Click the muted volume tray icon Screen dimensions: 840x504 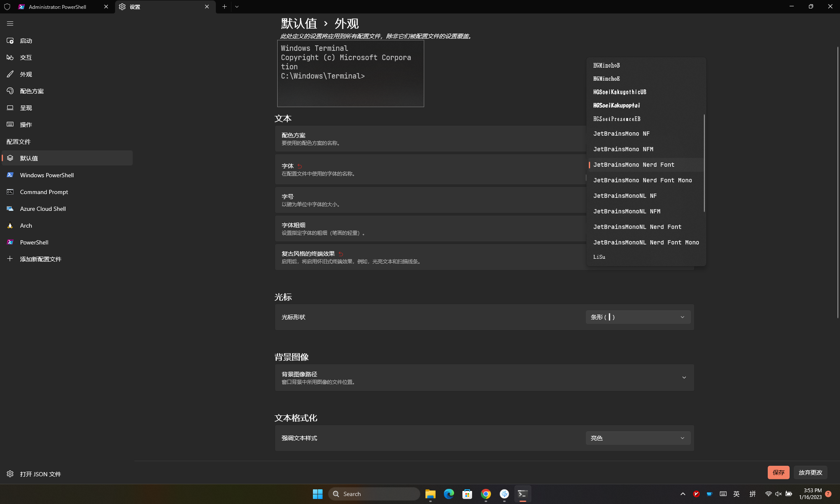point(778,494)
